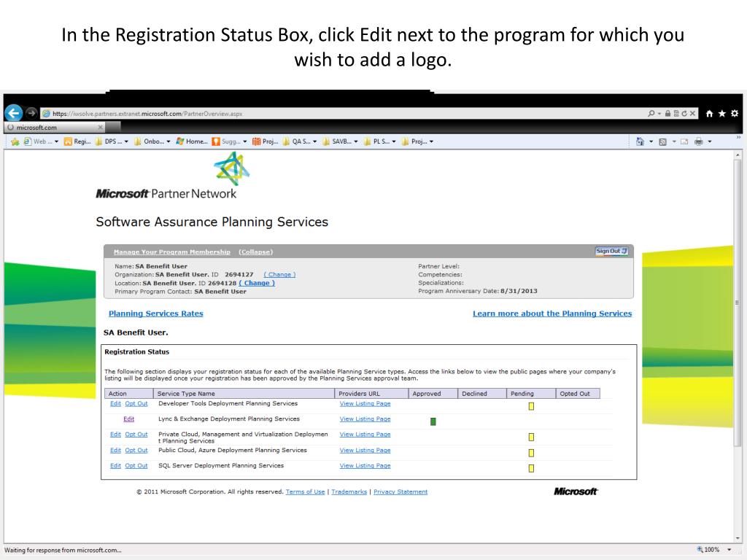Click the search magnifier in address bar
Viewport: 747px width, 560px height.
(651, 113)
